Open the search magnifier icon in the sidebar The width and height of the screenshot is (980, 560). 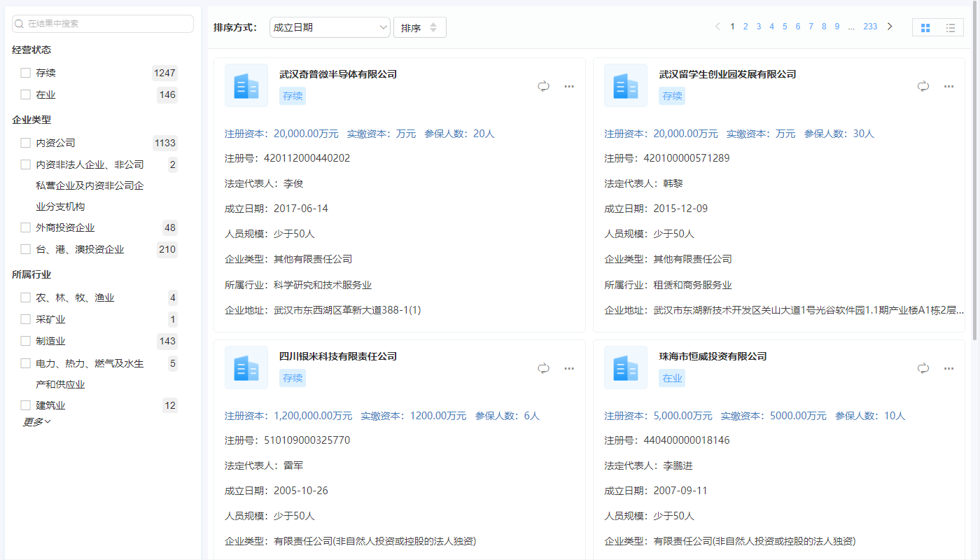tap(19, 23)
